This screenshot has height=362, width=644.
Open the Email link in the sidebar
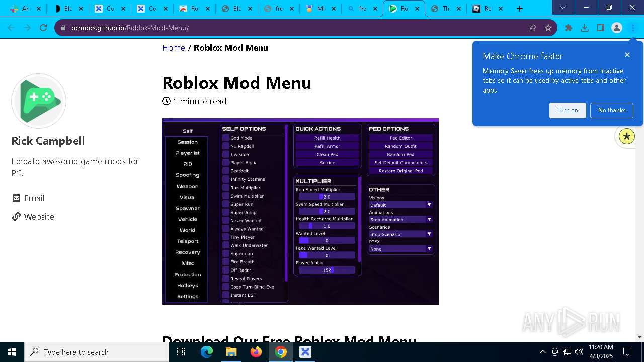pyautogui.click(x=34, y=198)
